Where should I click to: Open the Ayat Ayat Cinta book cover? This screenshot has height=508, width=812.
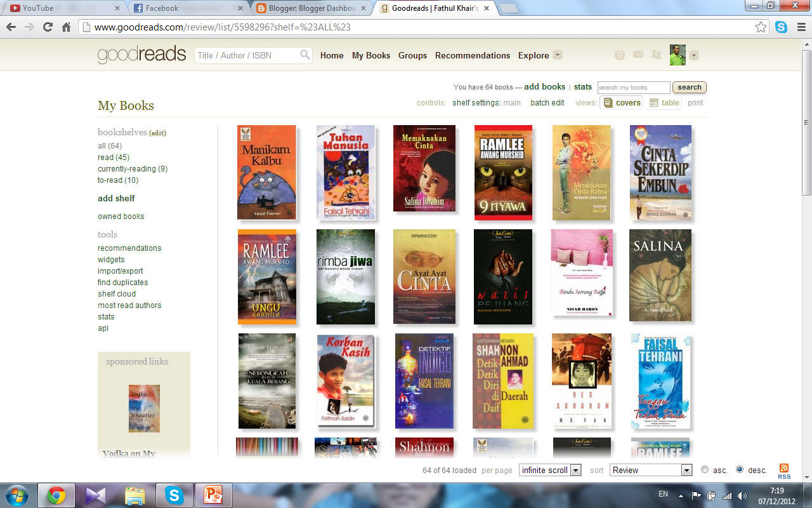pos(424,276)
